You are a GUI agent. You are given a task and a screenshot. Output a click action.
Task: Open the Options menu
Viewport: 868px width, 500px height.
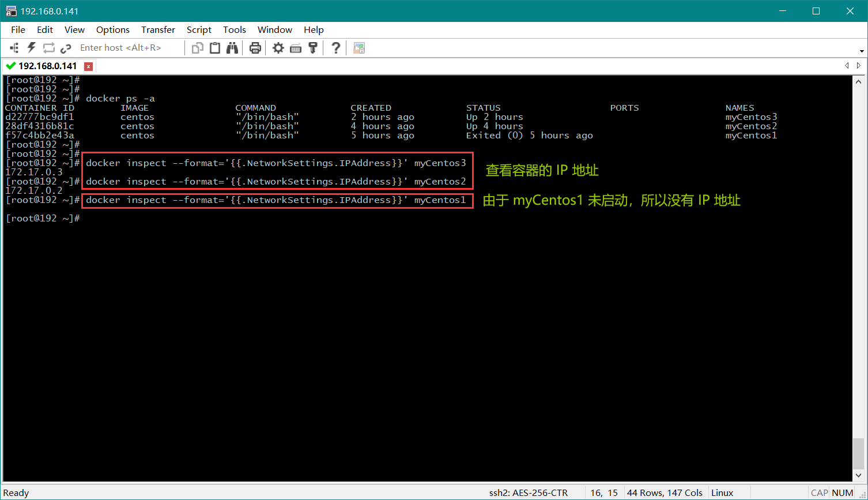tap(112, 29)
